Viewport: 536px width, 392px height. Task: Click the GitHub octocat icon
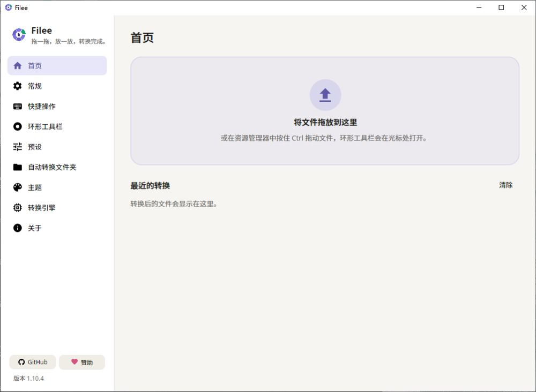21,363
